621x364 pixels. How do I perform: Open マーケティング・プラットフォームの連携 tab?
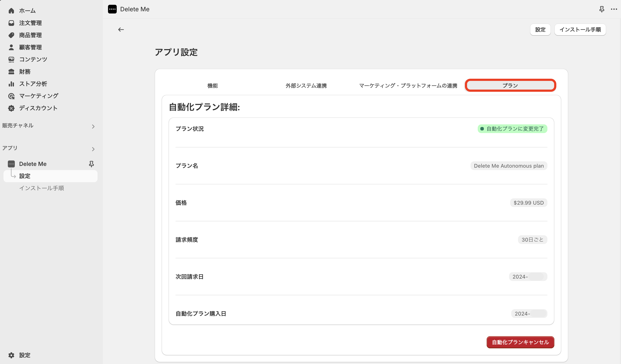(408, 86)
